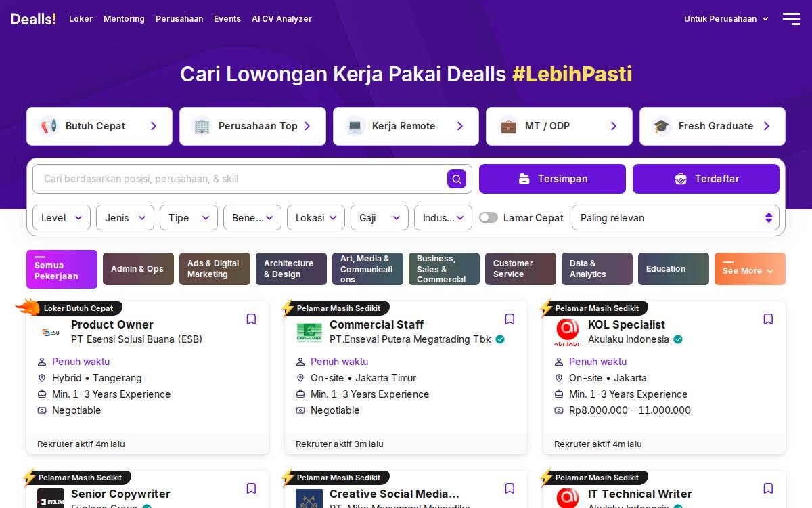
Task: Select the Data & Analytics category
Action: (x=597, y=269)
